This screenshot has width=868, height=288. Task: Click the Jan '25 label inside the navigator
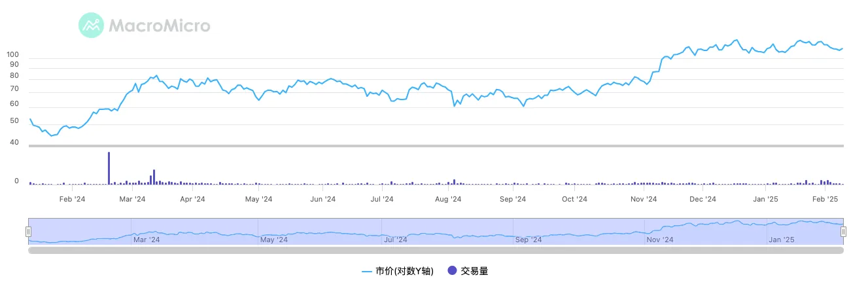[782, 240]
